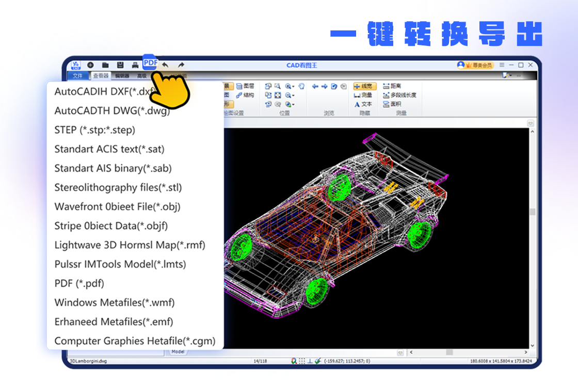This screenshot has height=392, width=578.
Task: Click the green checkmark icon in status bar
Action: 318,361
